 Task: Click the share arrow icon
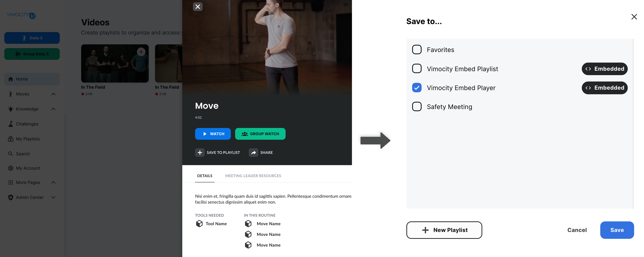pyautogui.click(x=253, y=152)
